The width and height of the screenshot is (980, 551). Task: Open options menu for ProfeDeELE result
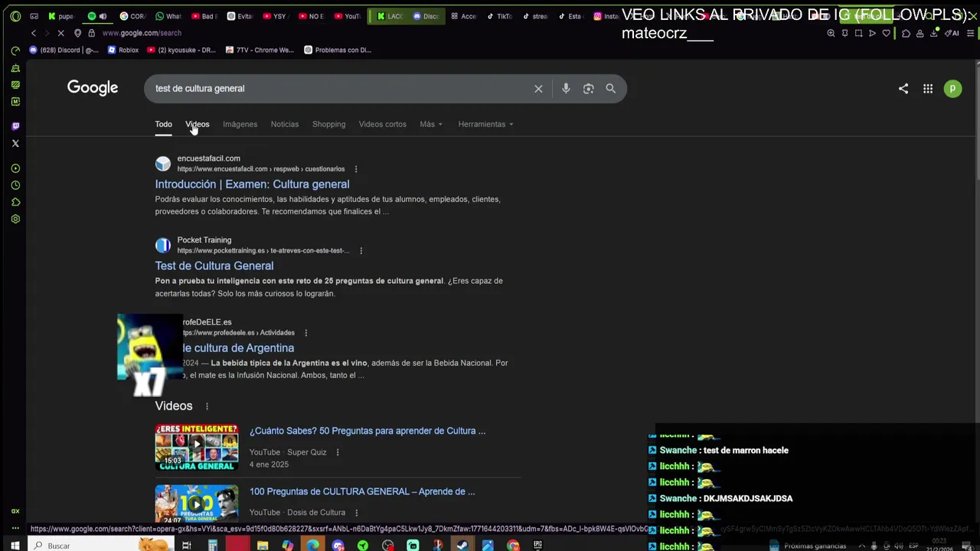(x=305, y=333)
